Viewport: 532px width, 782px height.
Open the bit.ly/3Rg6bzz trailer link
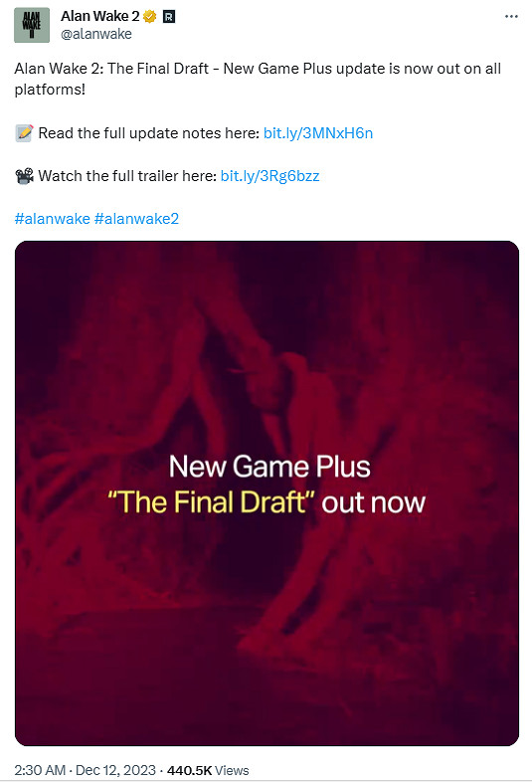click(269, 176)
